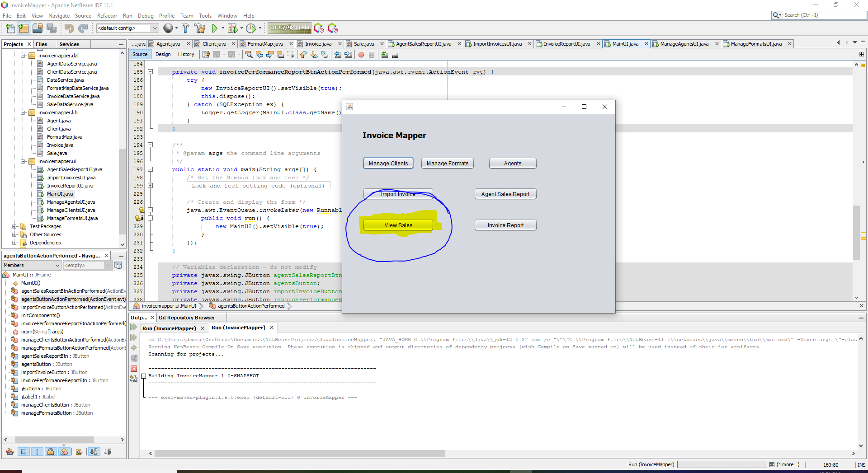
Task: Open the <empty> filter dropdown in Navigator
Action: pyautogui.click(x=87, y=265)
